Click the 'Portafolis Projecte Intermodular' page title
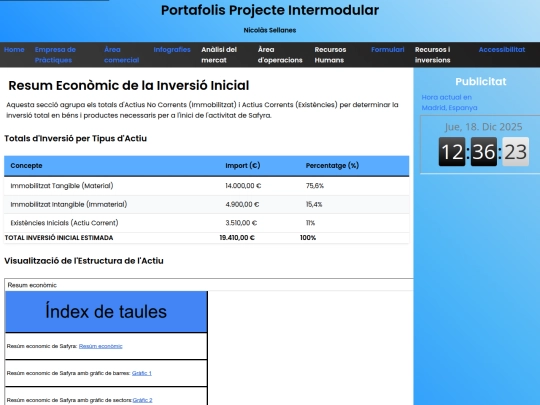Image resolution: width=540 pixels, height=405 pixels. click(x=270, y=10)
